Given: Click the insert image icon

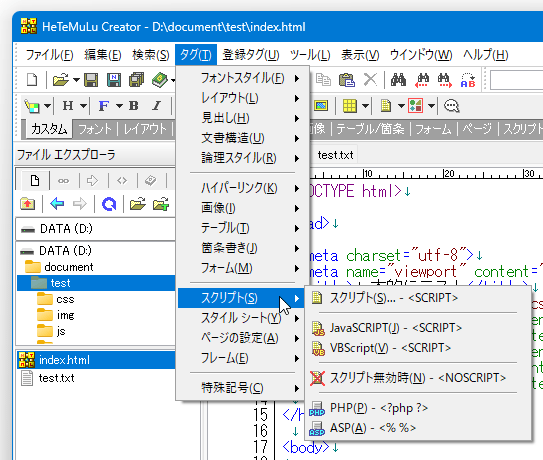Looking at the screenshot, I should 321,106.
